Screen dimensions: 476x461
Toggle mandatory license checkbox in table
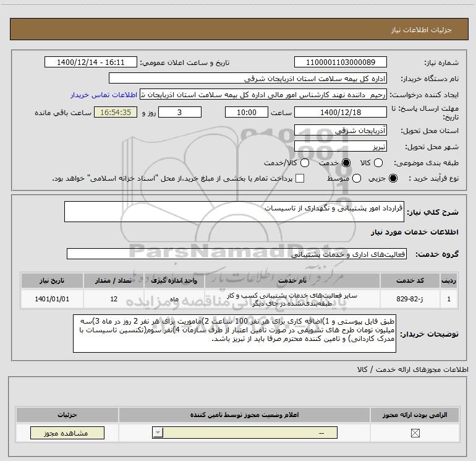click(x=415, y=433)
